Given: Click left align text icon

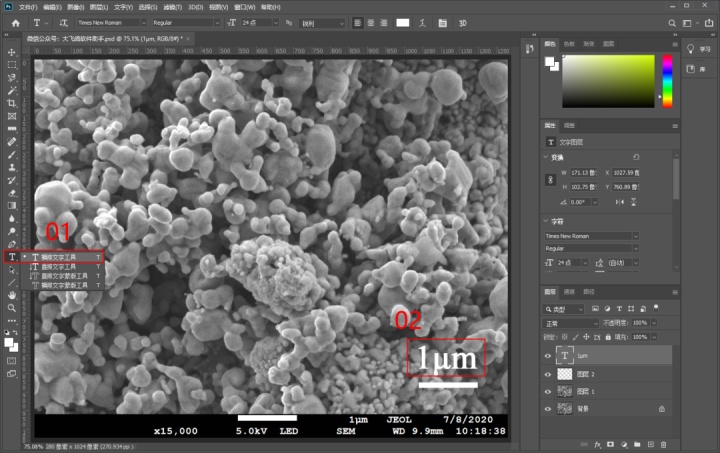Looking at the screenshot, I should (x=358, y=23).
